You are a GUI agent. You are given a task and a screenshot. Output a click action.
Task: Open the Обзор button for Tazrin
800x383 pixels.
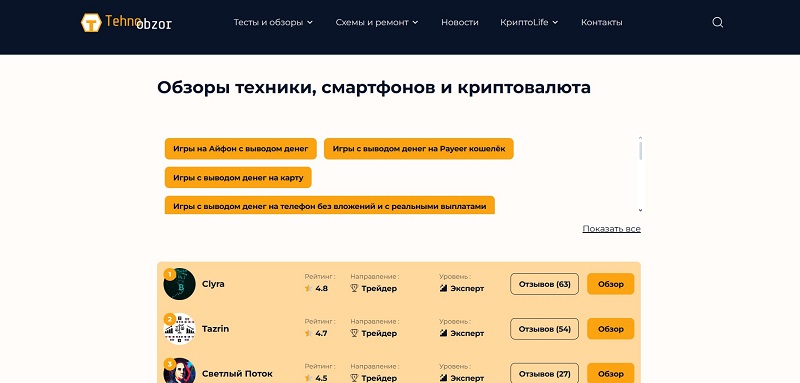pos(611,329)
